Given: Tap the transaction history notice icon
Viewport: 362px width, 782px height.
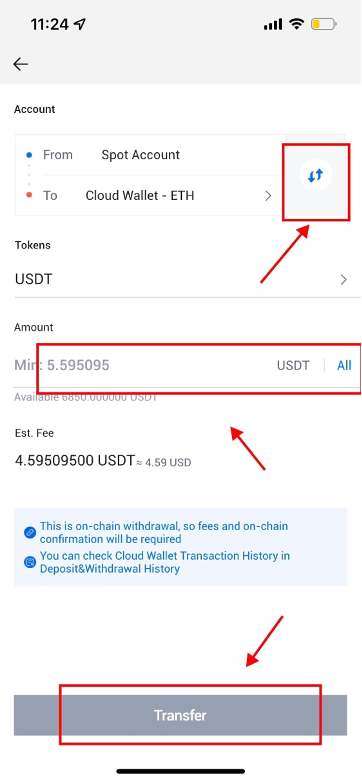Looking at the screenshot, I should pyautogui.click(x=30, y=562).
